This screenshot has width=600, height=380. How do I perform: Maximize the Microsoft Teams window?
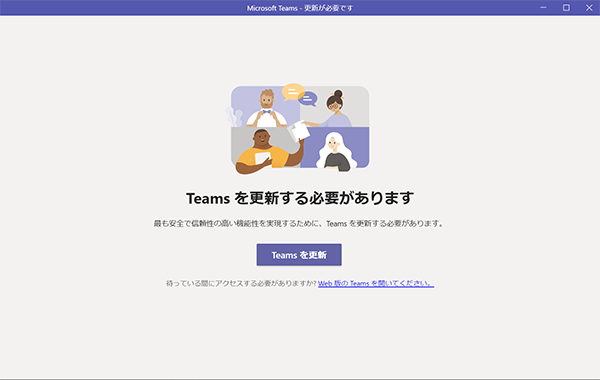coord(566,8)
